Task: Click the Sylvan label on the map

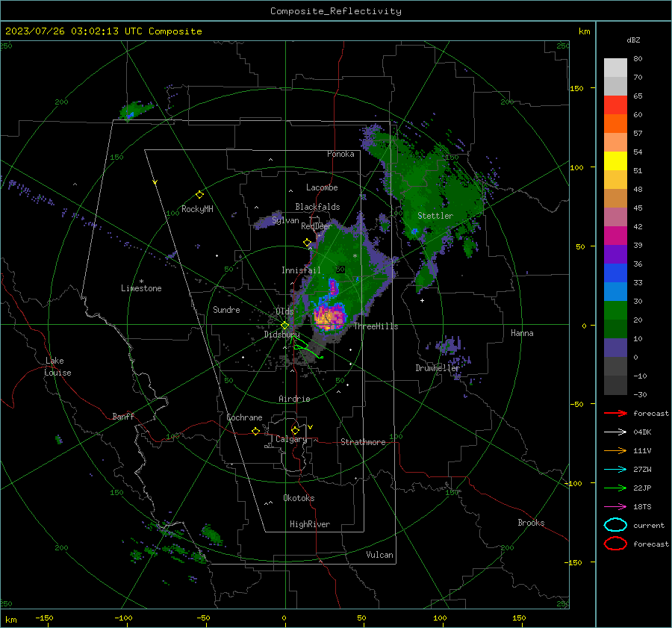Action: (x=285, y=220)
